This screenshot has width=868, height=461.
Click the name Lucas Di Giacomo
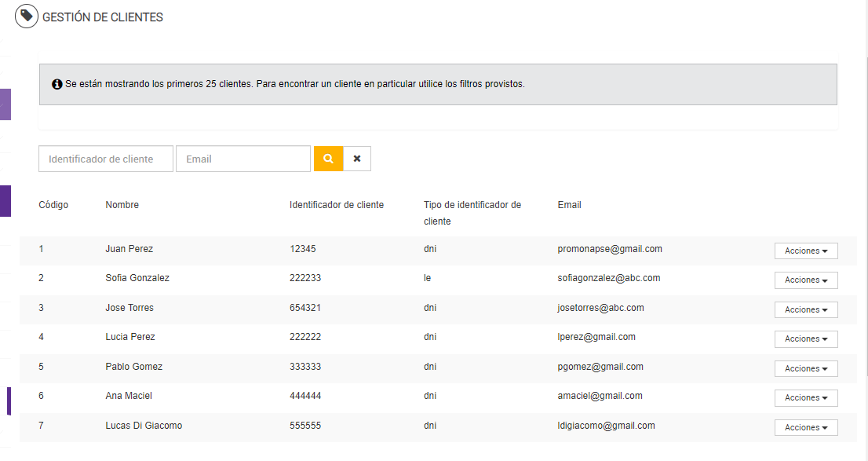(x=144, y=426)
